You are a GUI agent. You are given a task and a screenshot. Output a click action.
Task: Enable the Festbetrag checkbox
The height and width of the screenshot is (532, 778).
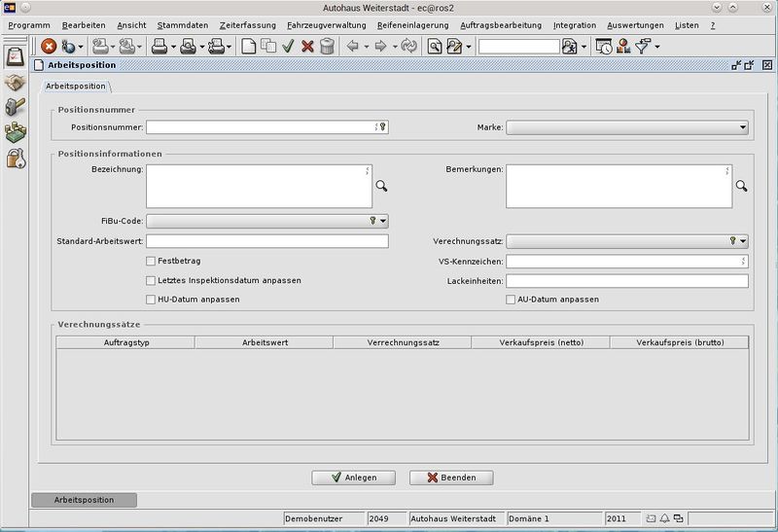(151, 261)
